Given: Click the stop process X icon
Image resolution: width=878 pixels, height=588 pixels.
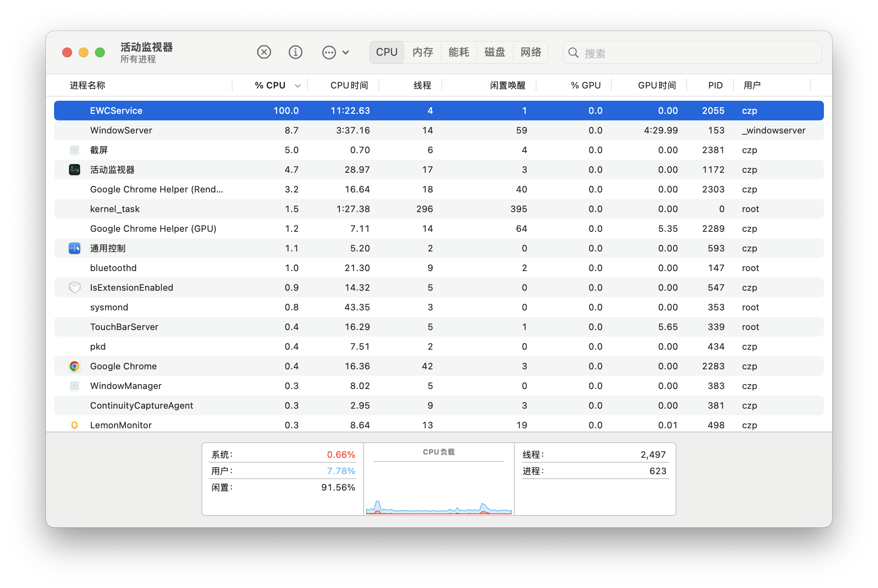Looking at the screenshot, I should tap(264, 52).
